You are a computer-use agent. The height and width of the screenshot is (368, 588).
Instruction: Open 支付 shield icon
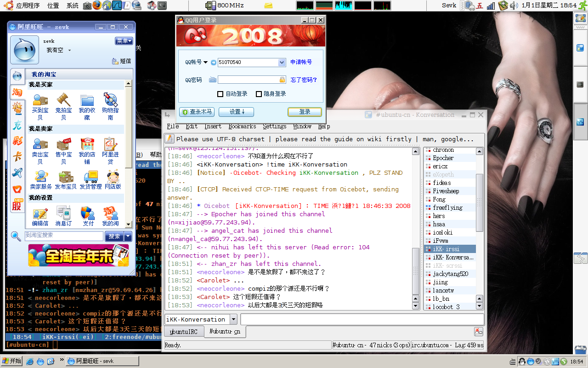point(88,216)
